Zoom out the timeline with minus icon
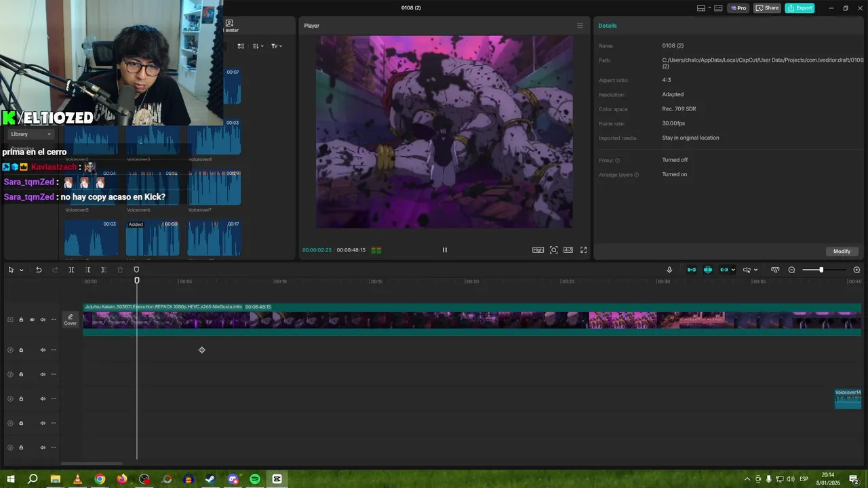Screen dimensions: 868x488 [791, 270]
